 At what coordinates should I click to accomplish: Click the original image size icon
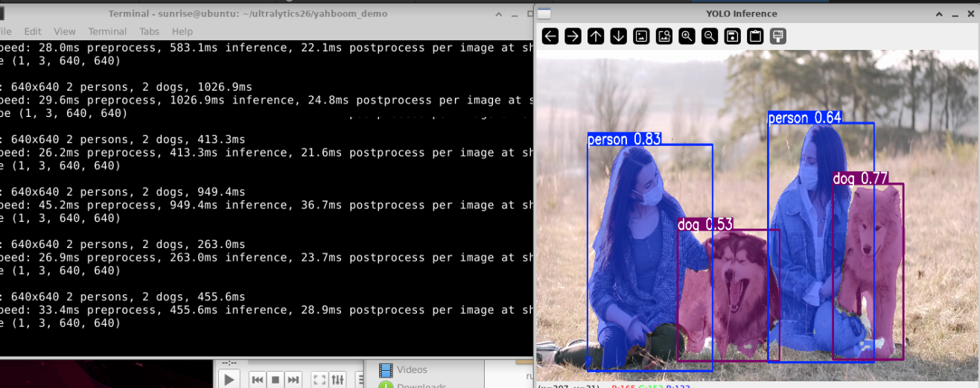641,36
